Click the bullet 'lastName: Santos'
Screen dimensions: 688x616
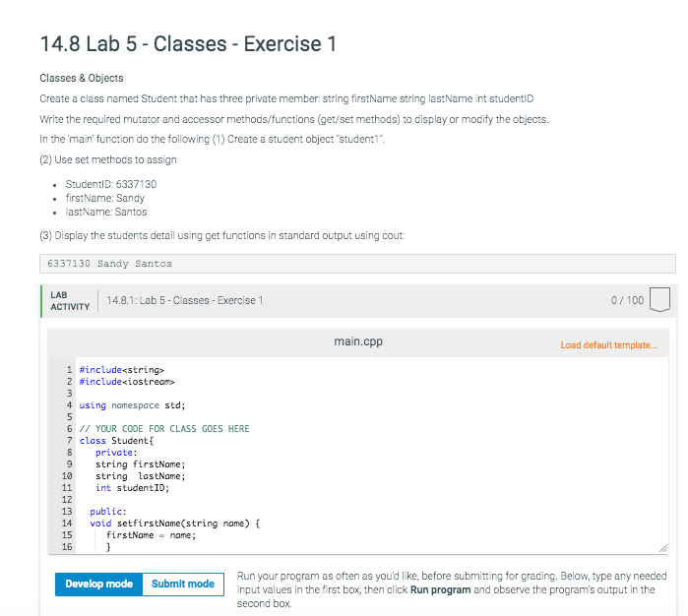coord(106,212)
